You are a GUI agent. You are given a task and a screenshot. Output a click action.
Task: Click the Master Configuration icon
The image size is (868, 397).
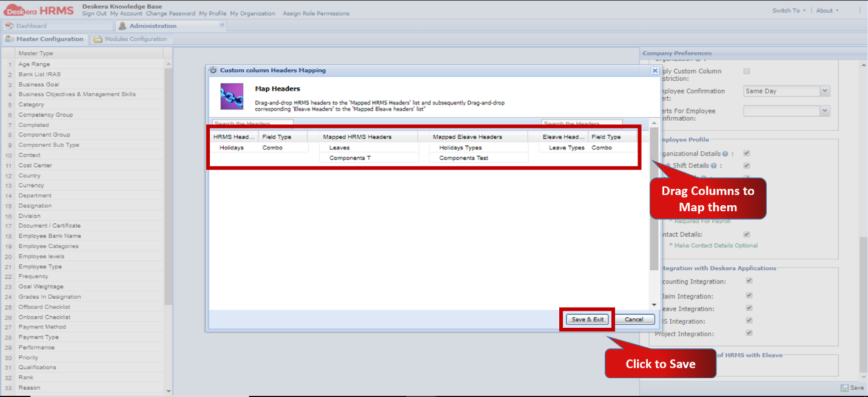point(10,38)
